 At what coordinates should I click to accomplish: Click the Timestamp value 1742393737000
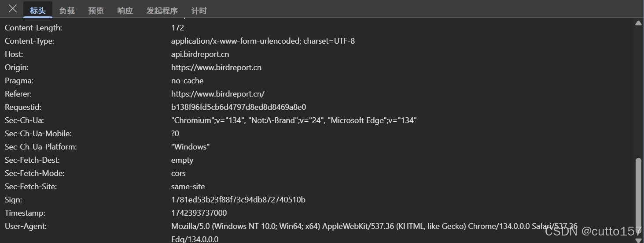pyautogui.click(x=199, y=213)
